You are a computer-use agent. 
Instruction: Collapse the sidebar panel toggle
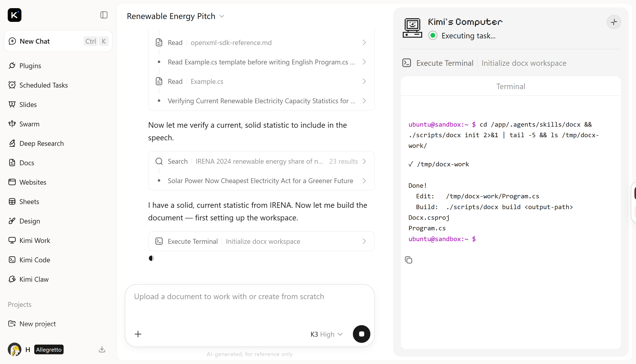coord(104,15)
